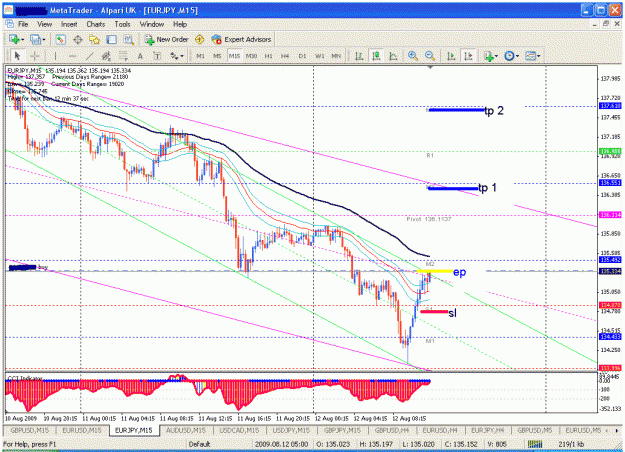Toggle the Terminal panel icon

(112, 39)
